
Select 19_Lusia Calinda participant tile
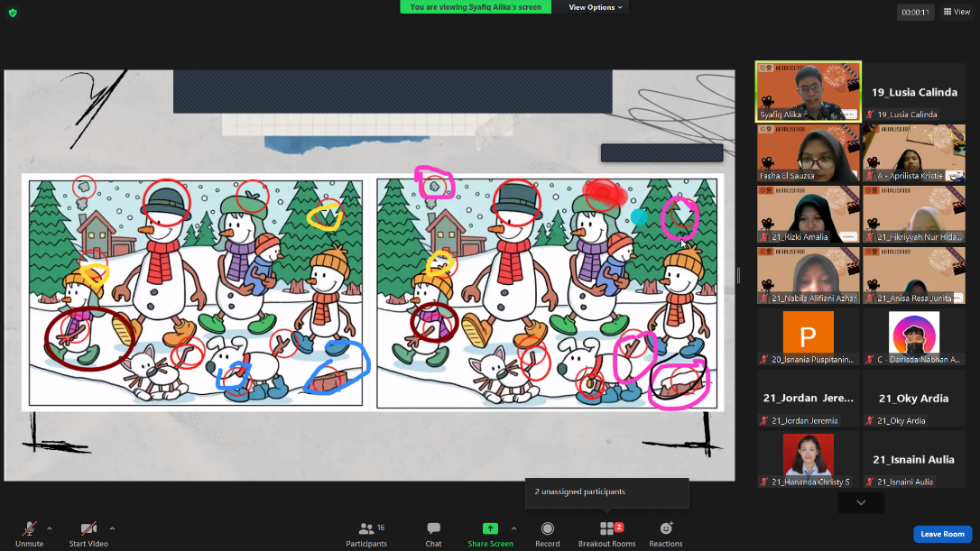tap(914, 91)
